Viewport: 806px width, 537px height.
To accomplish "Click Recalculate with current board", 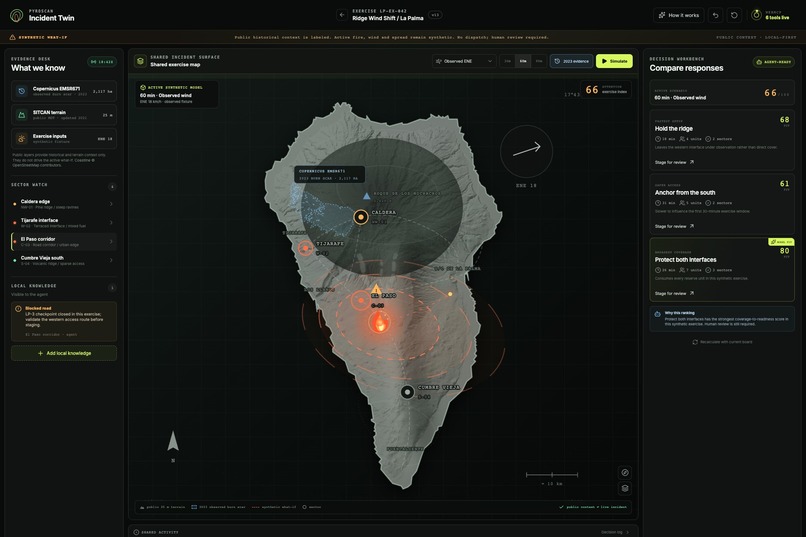I will (x=722, y=342).
